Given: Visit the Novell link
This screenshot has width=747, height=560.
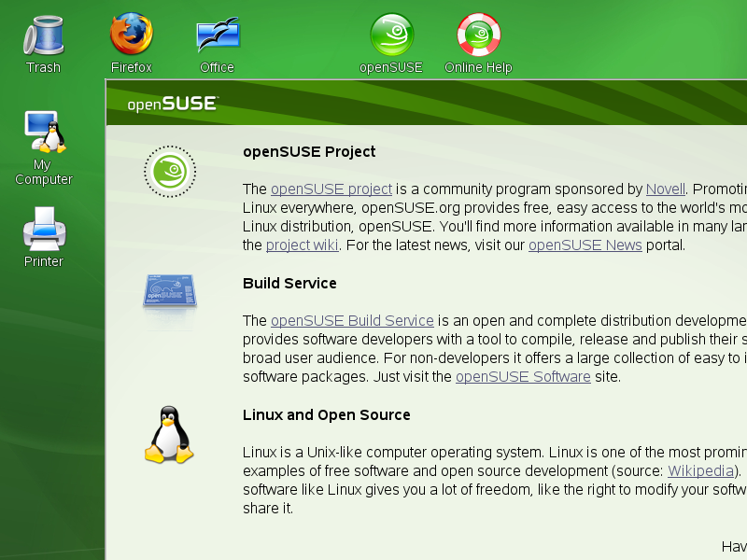Looking at the screenshot, I should pyautogui.click(x=666, y=189).
